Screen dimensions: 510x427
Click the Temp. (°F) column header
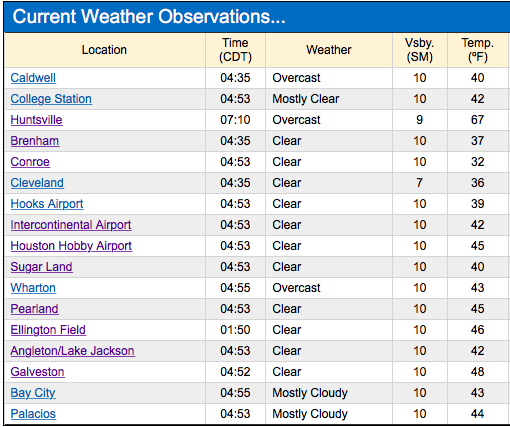(x=477, y=50)
